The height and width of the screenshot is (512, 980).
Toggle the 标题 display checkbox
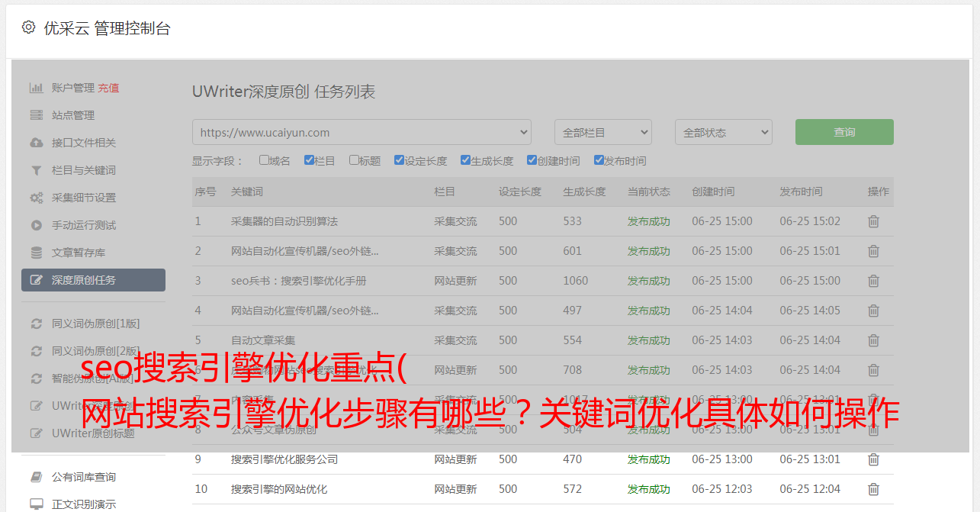click(x=354, y=160)
